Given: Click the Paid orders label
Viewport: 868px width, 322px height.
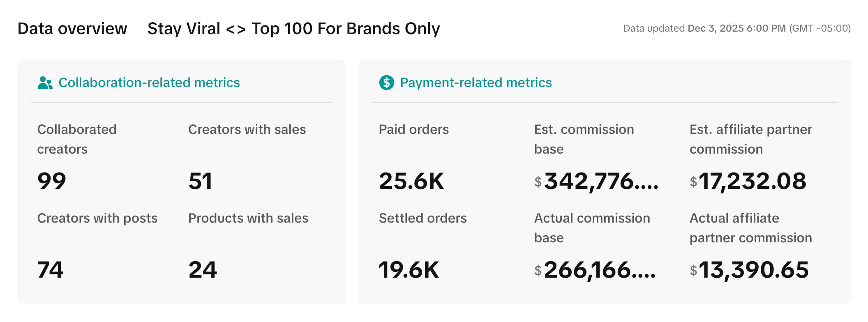Looking at the screenshot, I should pyautogui.click(x=413, y=129).
